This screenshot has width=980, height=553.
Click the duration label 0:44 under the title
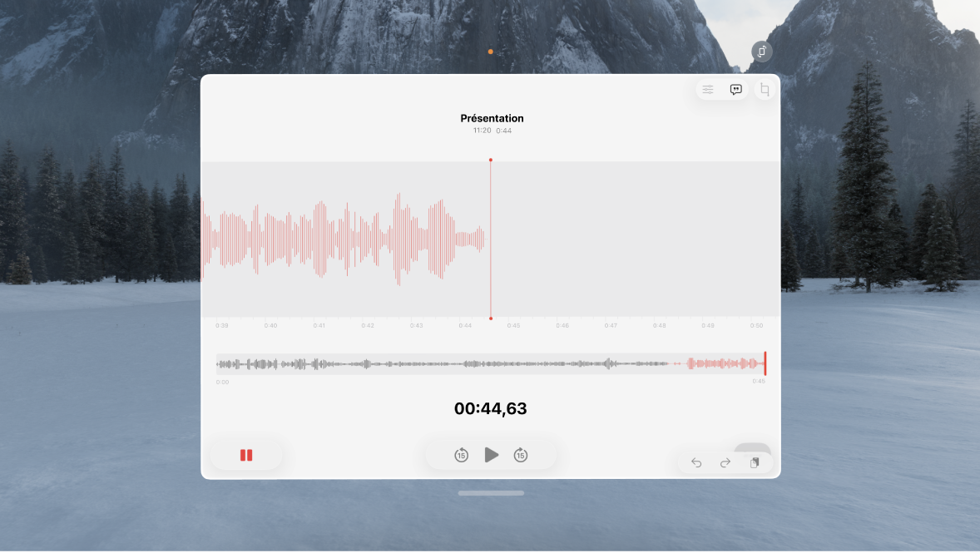[x=503, y=131]
